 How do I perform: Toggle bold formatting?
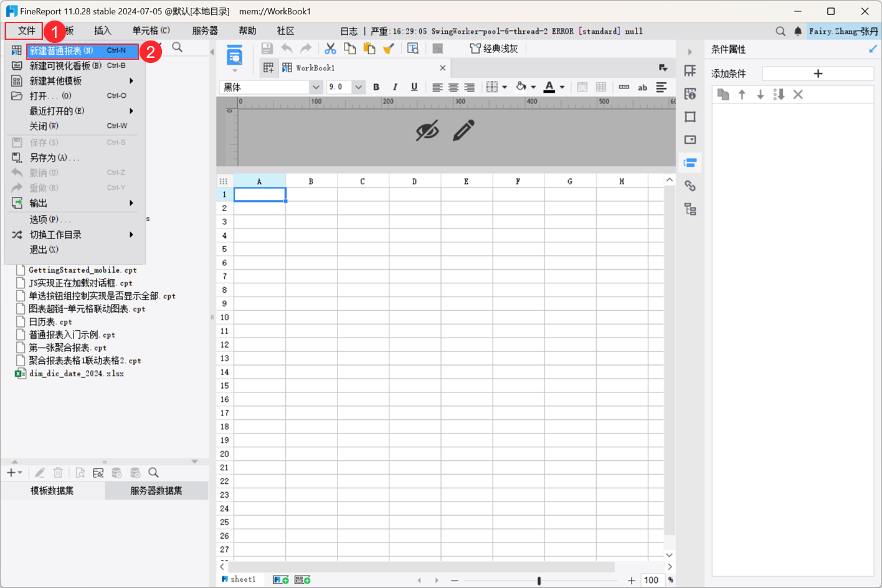(x=376, y=88)
